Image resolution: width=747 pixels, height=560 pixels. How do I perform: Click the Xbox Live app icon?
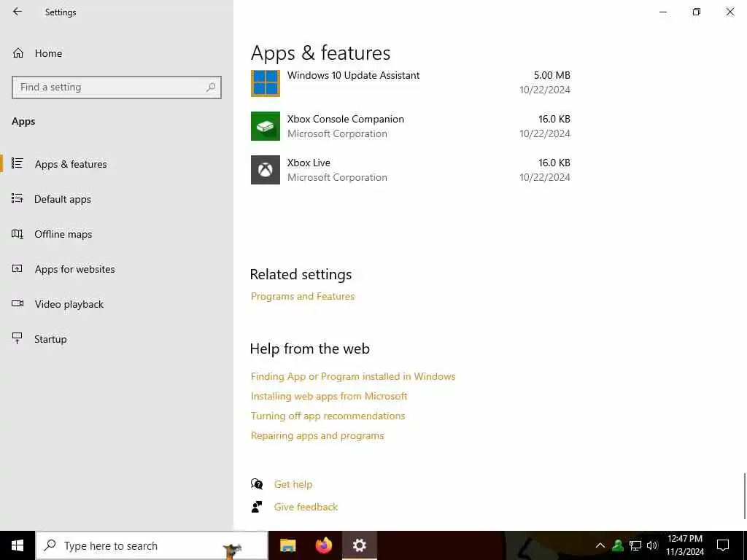tap(266, 170)
